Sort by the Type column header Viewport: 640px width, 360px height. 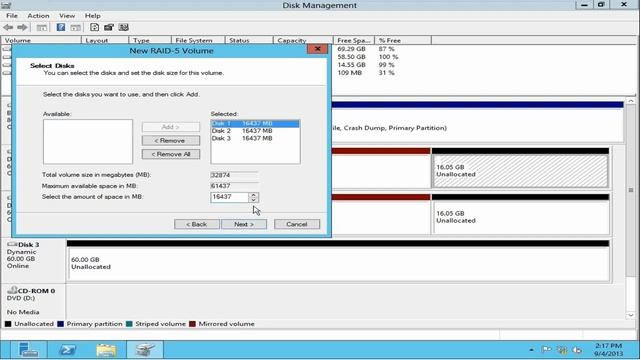(150, 40)
